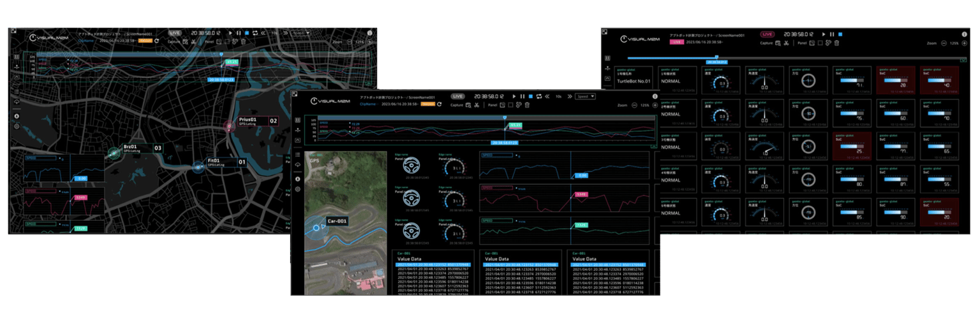Viewport: 980px width, 323px height.
Task: Open the settings gear in left window sidebar
Action: coord(17,126)
